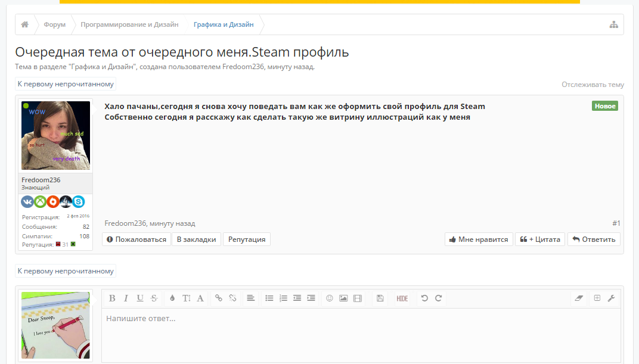The height and width of the screenshot is (364, 639).
Task: Open the text alignment menu
Action: [250, 298]
